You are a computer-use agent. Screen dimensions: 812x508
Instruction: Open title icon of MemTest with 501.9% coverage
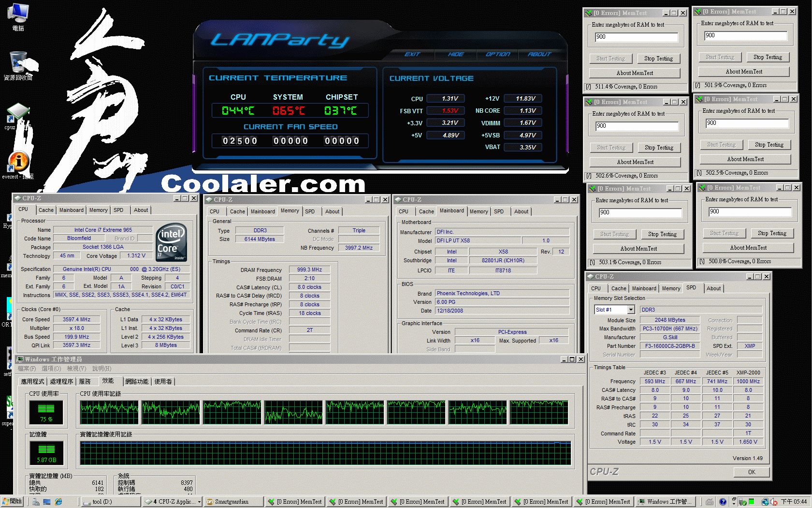697,12
